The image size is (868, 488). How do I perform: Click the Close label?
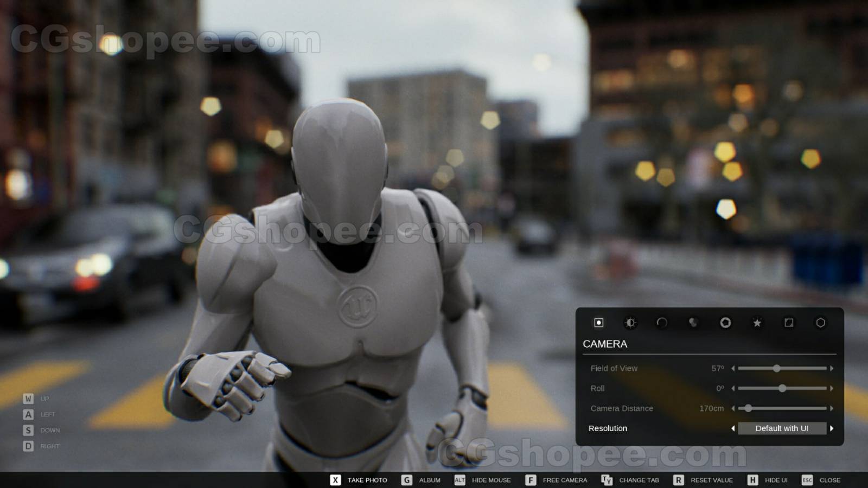click(x=830, y=480)
